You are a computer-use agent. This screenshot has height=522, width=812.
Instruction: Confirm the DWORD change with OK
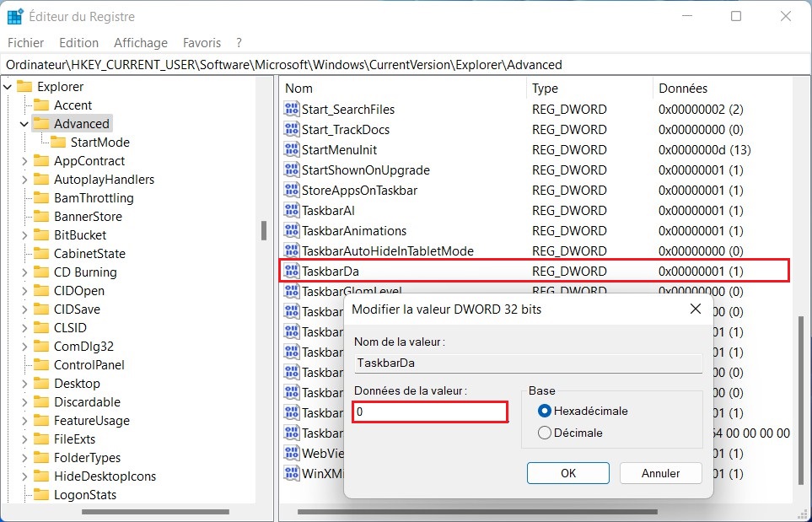pos(568,473)
